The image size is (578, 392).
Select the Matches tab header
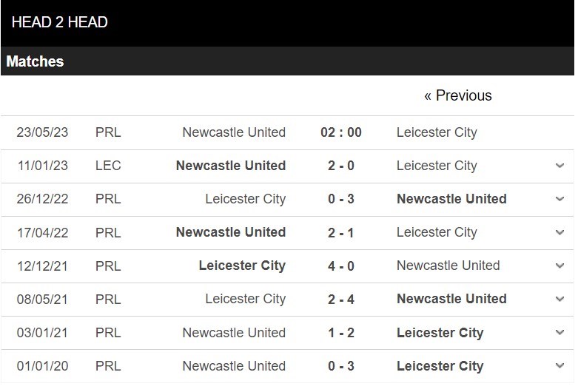tap(35, 61)
